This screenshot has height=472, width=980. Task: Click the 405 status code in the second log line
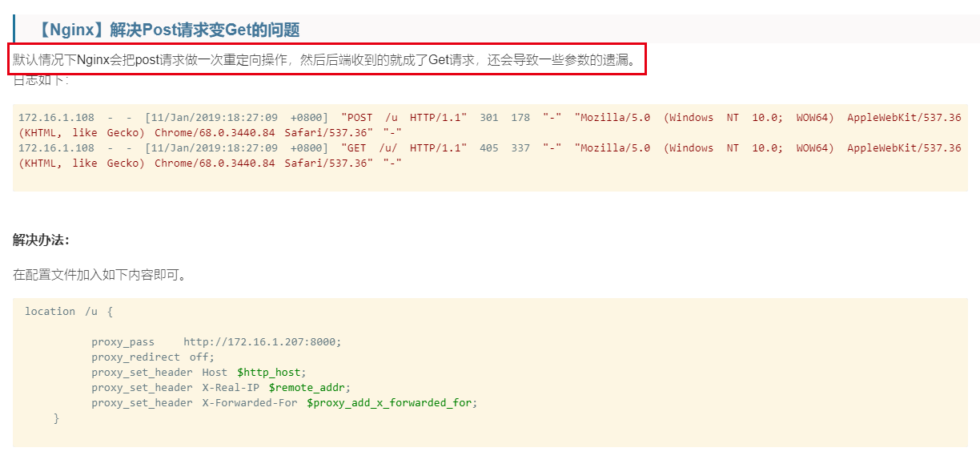tap(488, 147)
